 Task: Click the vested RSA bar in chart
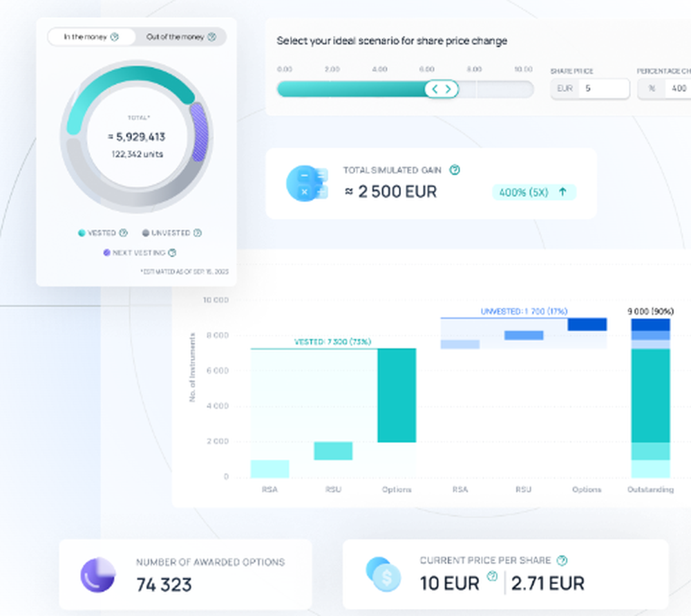[x=269, y=469]
